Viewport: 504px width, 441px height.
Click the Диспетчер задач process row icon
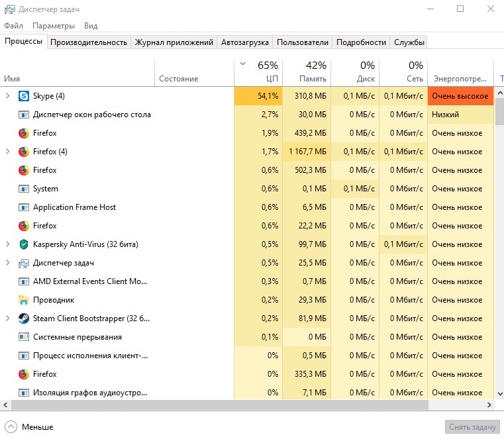coord(24,263)
